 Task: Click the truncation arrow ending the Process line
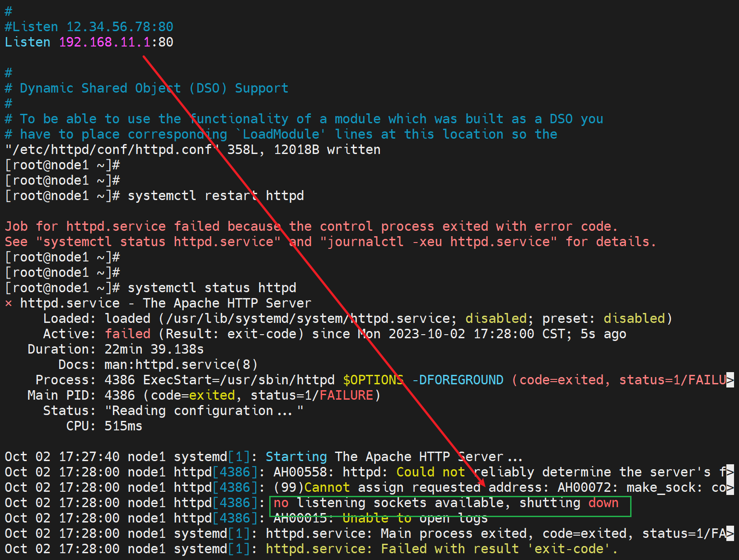(x=730, y=380)
